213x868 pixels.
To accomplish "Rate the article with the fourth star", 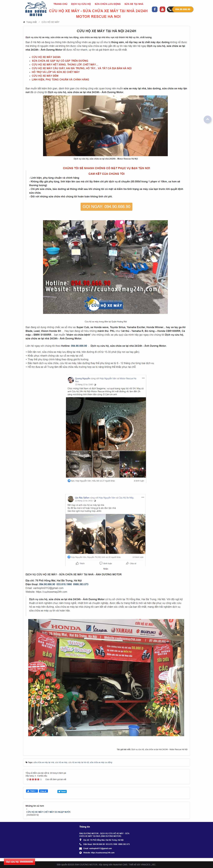I will [38, 779].
